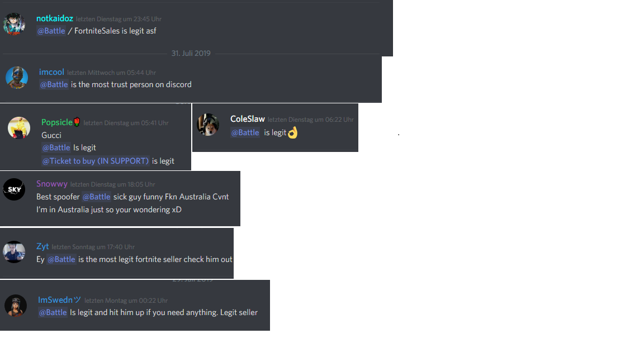Screen dimensions: 644x362
Task: Open Popsicle's yellow avatar
Action: (19, 127)
